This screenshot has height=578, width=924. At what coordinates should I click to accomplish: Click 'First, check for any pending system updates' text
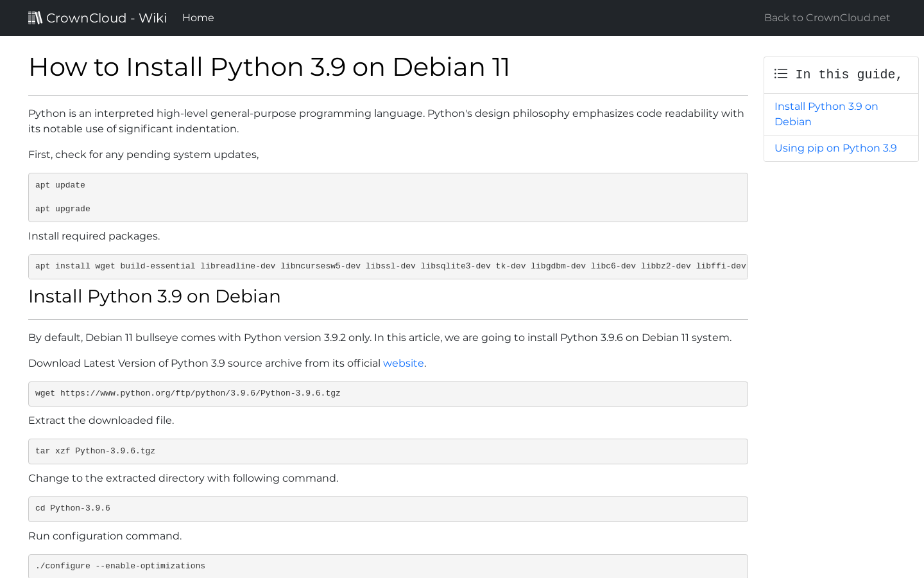tap(144, 155)
